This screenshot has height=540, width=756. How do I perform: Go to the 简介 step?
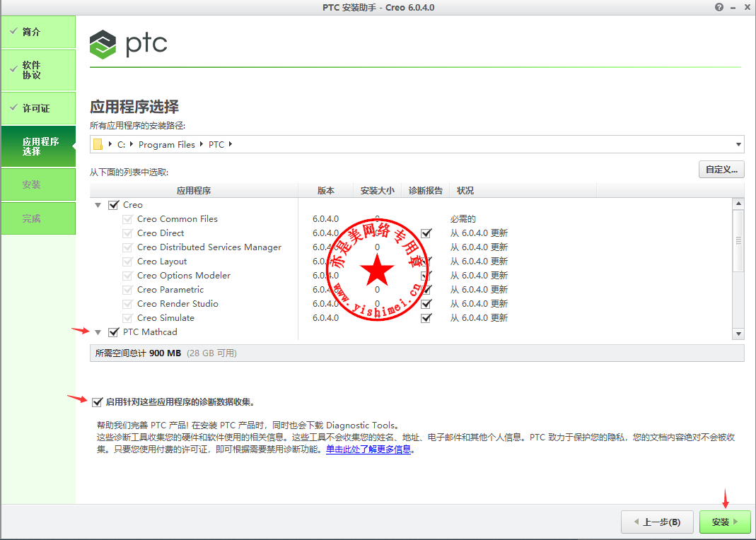click(x=38, y=32)
